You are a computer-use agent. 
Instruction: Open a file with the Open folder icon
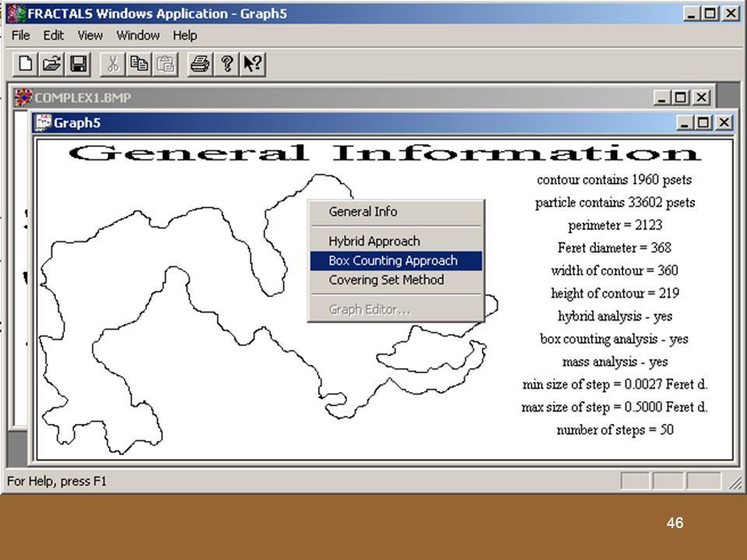pyautogui.click(x=51, y=64)
